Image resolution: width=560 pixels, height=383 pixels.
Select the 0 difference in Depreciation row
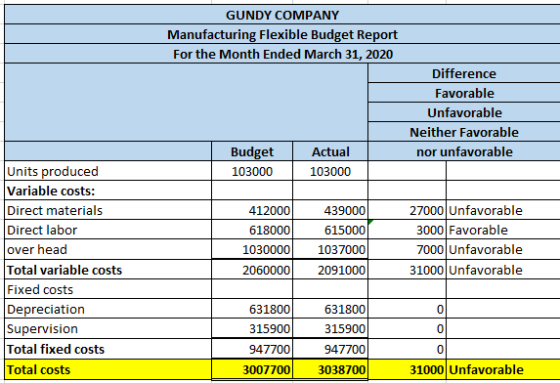click(x=407, y=309)
